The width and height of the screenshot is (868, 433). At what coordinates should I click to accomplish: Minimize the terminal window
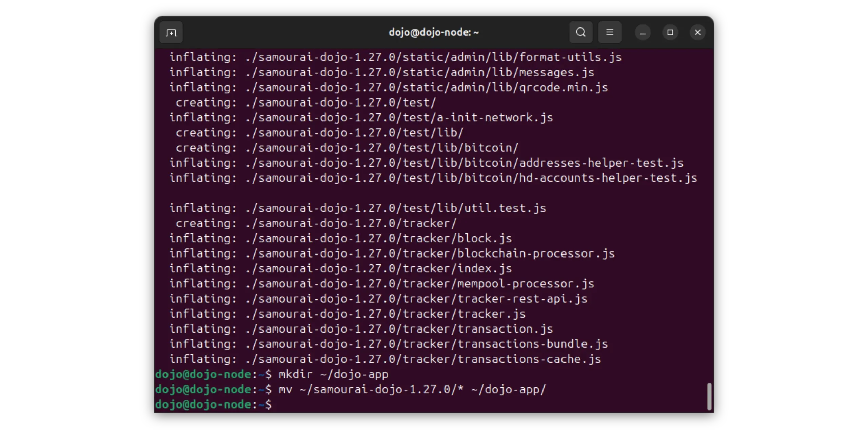pos(643,33)
